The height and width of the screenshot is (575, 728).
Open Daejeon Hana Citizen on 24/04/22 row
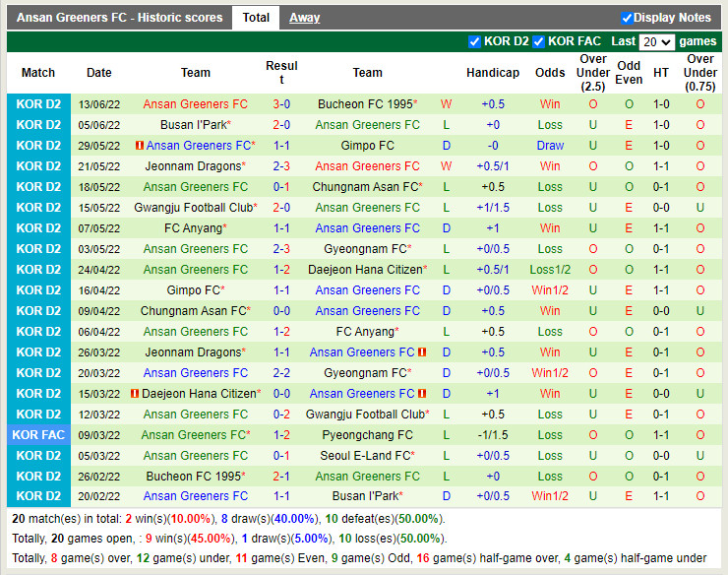tap(367, 270)
